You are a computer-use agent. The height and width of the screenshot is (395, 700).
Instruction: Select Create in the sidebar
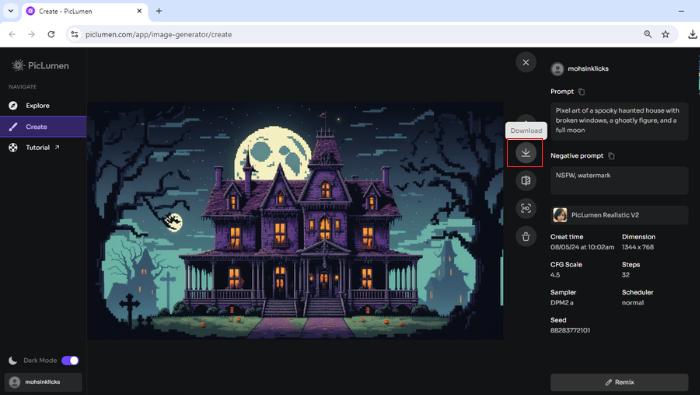[x=43, y=127]
